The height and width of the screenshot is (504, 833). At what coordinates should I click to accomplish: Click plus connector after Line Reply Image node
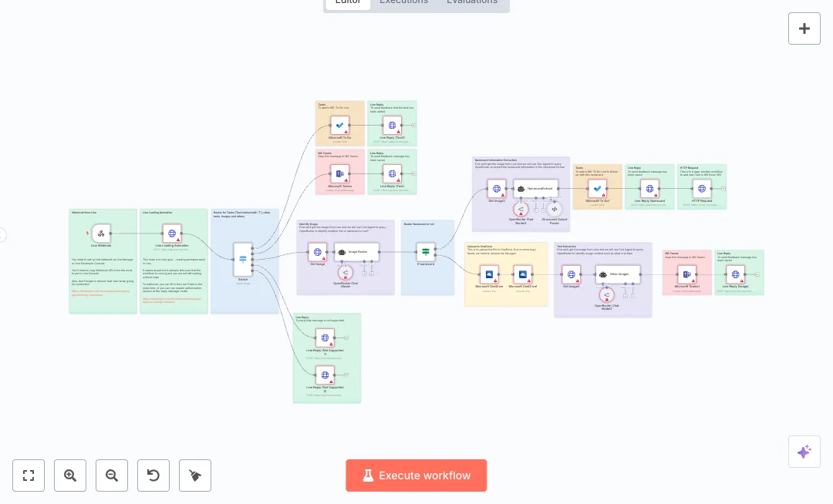[x=758, y=274]
